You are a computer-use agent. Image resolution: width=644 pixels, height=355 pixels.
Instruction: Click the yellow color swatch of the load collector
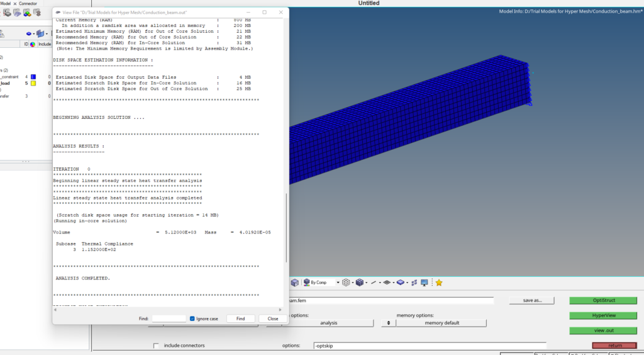pyautogui.click(x=33, y=83)
